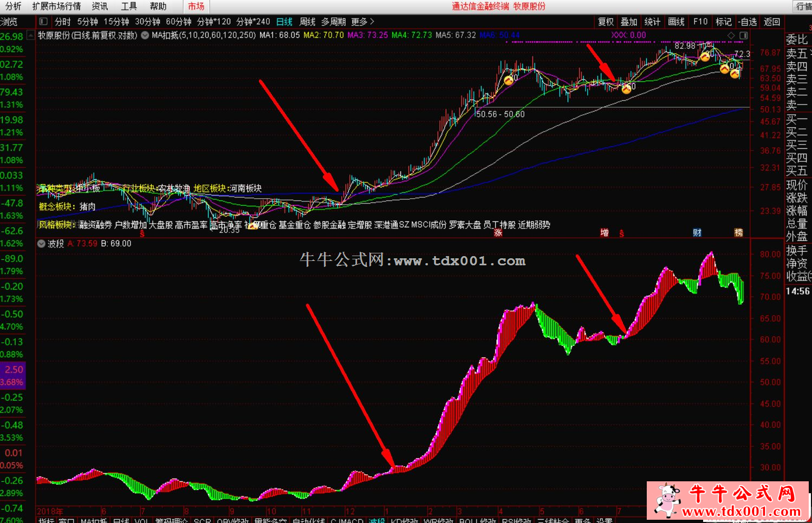Open the 工具 menu
The width and height of the screenshot is (812, 523).
(x=129, y=6)
